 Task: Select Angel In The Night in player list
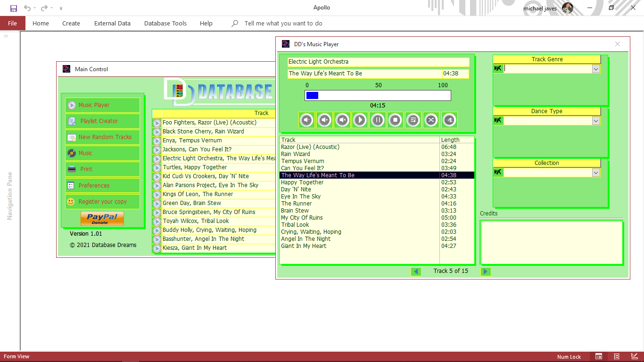click(377, 239)
